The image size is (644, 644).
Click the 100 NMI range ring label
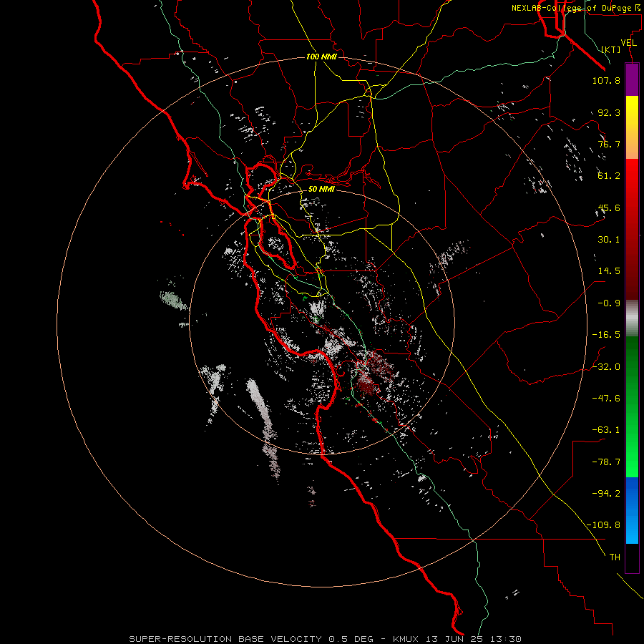click(x=321, y=57)
